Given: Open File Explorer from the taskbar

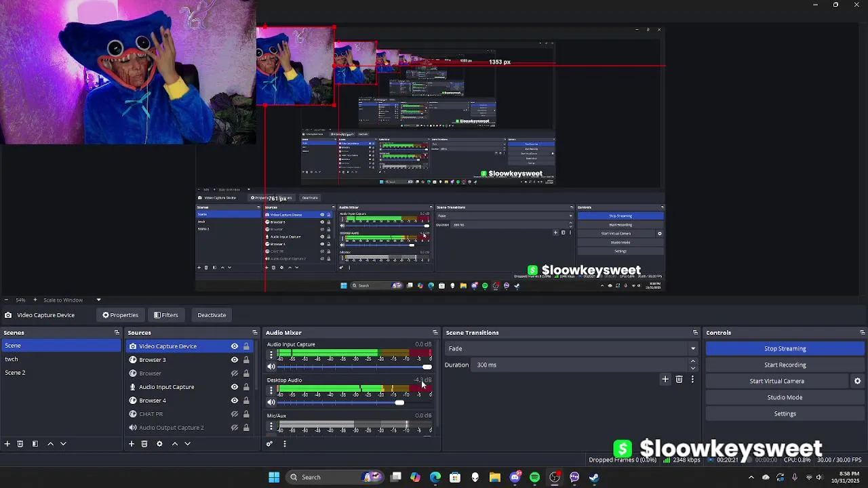Looking at the screenshot, I should click(x=495, y=477).
